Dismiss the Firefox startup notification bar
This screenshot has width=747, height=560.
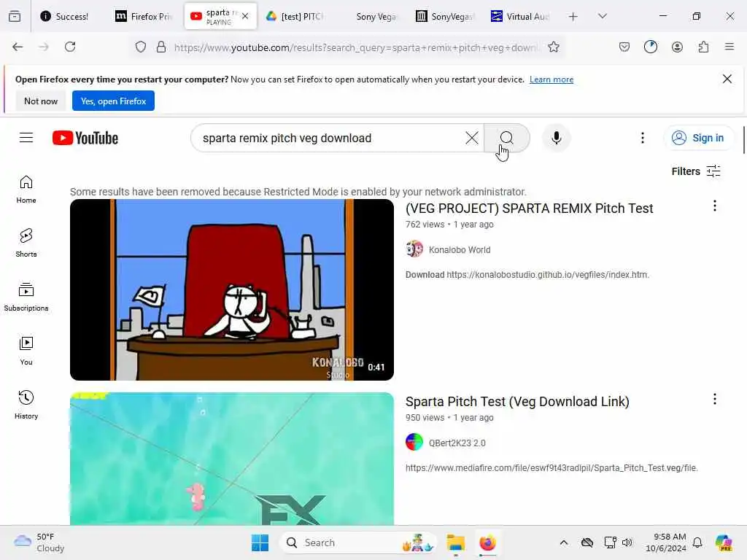click(x=727, y=79)
